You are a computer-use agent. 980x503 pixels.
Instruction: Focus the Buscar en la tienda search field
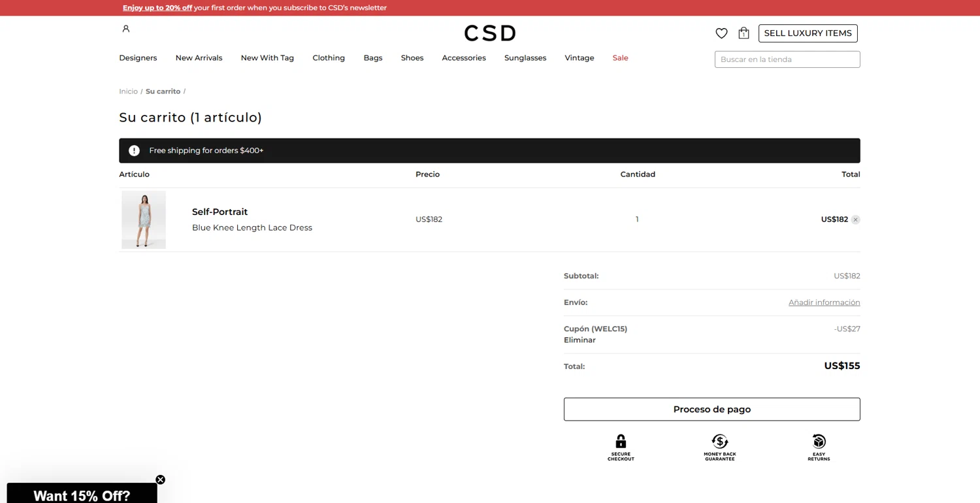787,59
